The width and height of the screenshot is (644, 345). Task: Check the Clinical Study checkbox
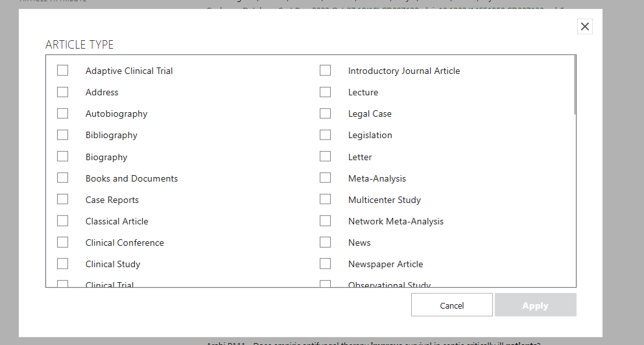tap(63, 264)
